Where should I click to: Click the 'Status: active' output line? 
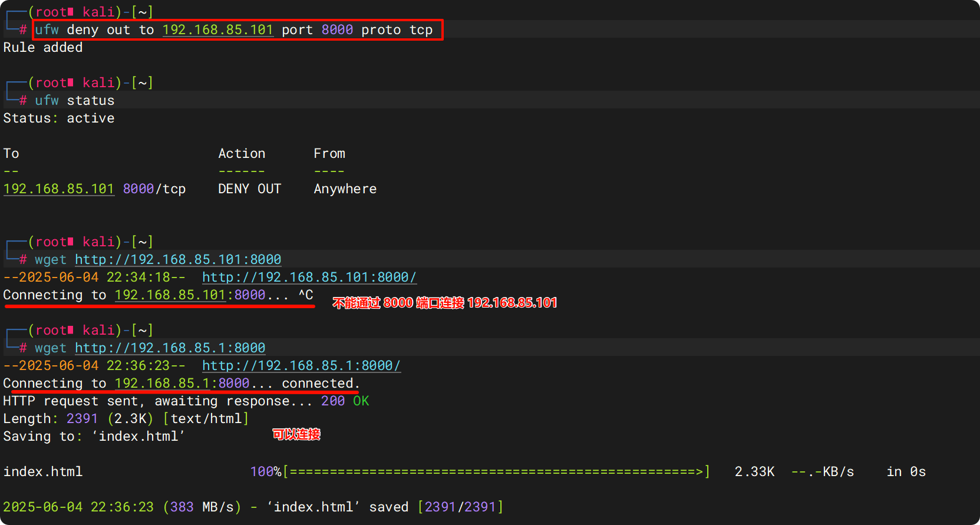coord(59,118)
